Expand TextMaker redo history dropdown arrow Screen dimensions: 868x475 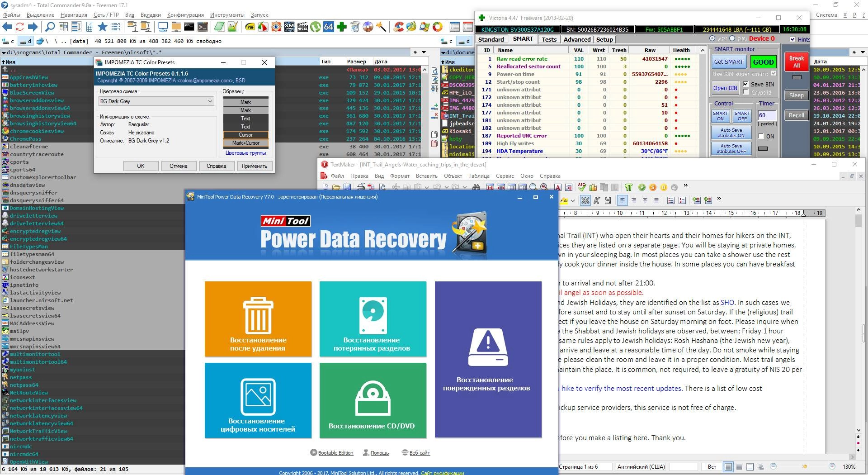464,187
